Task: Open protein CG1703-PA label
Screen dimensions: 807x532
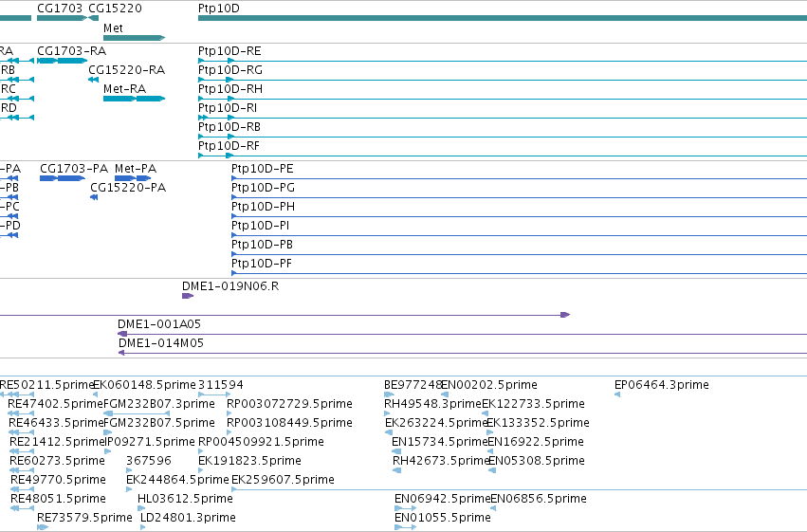Action: coord(74,169)
